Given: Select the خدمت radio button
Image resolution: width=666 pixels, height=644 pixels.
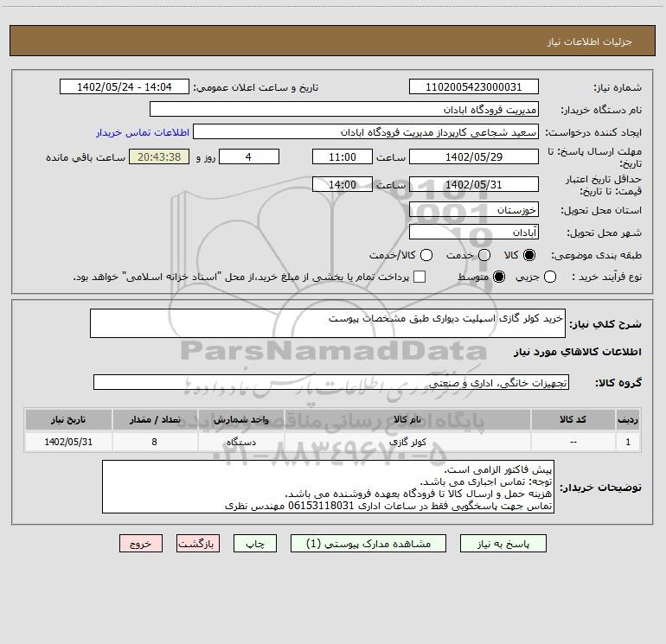Looking at the screenshot, I should tap(484, 255).
